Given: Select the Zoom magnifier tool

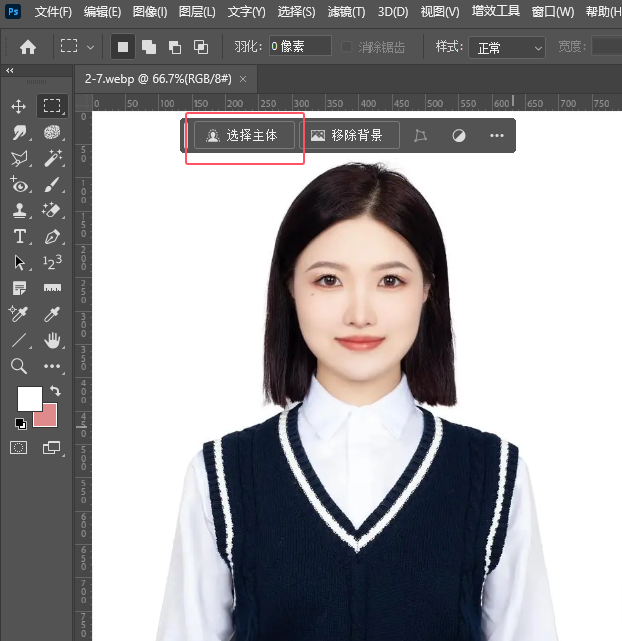Looking at the screenshot, I should pos(19,366).
